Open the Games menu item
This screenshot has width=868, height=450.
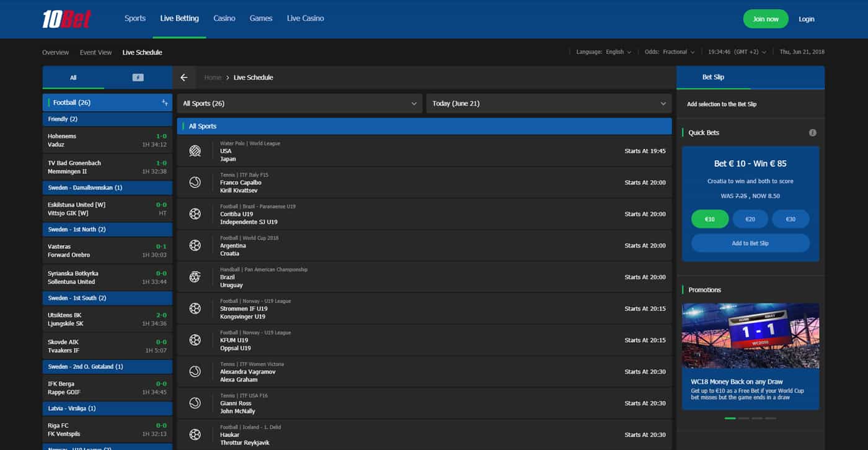coord(261,19)
